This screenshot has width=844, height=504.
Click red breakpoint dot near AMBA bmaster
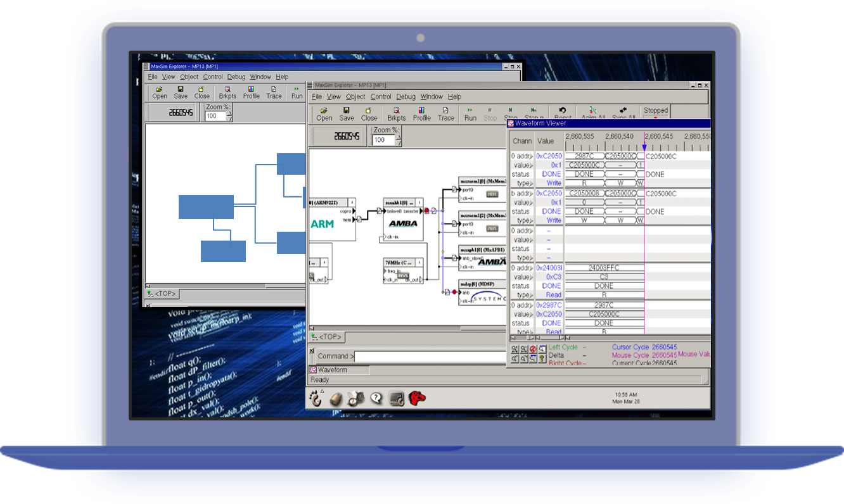click(427, 210)
